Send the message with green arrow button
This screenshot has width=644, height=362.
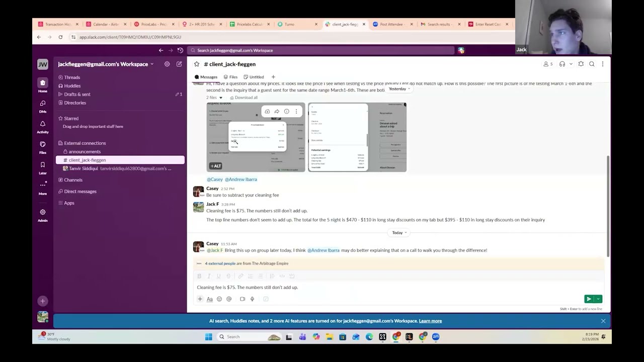[589, 299]
